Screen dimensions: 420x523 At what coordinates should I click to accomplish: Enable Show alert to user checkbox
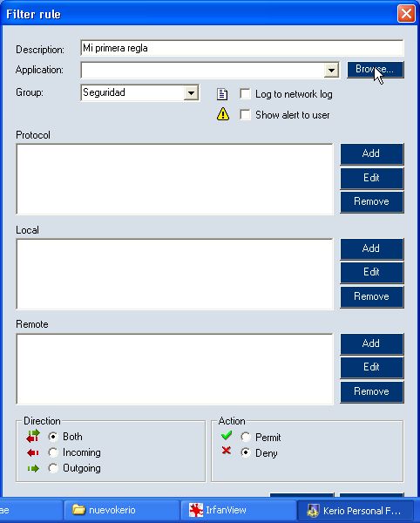(x=245, y=115)
